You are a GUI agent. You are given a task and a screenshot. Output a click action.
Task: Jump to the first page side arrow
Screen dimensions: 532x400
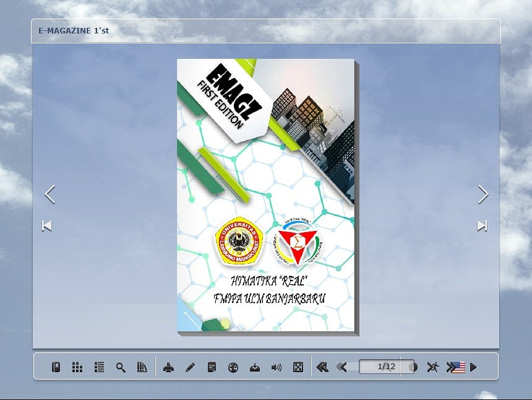point(47,225)
